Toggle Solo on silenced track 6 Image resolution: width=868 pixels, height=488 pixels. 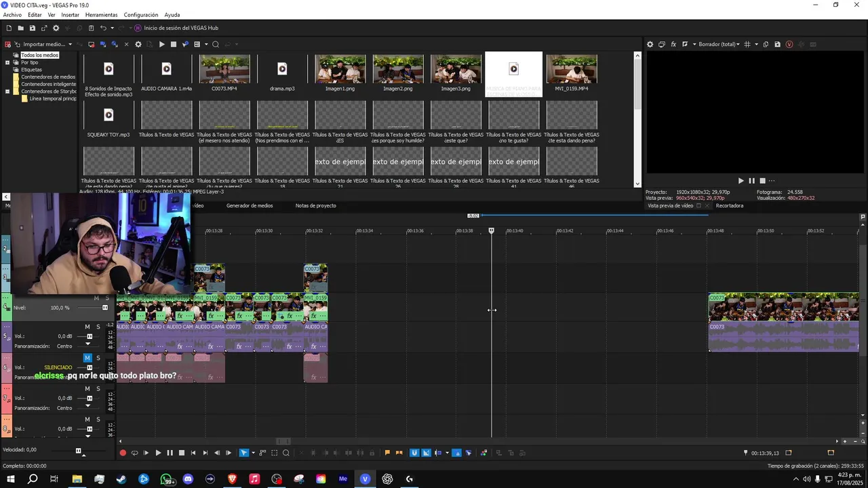click(98, 358)
